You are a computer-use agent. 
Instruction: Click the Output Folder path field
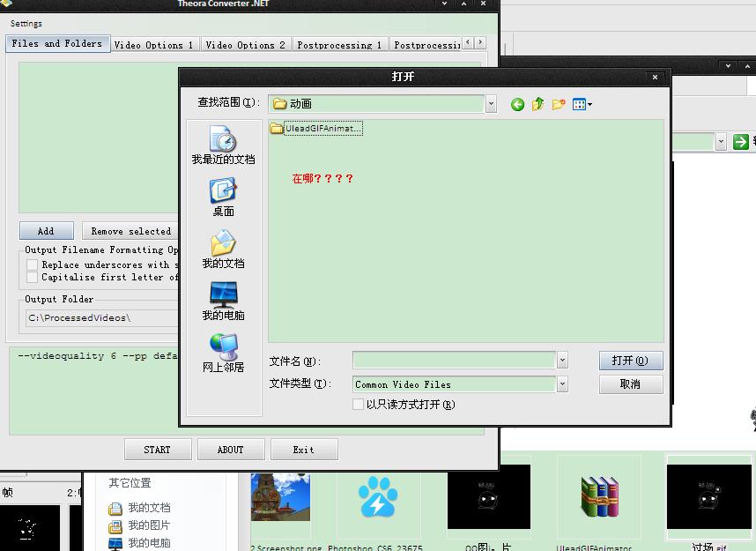point(103,318)
